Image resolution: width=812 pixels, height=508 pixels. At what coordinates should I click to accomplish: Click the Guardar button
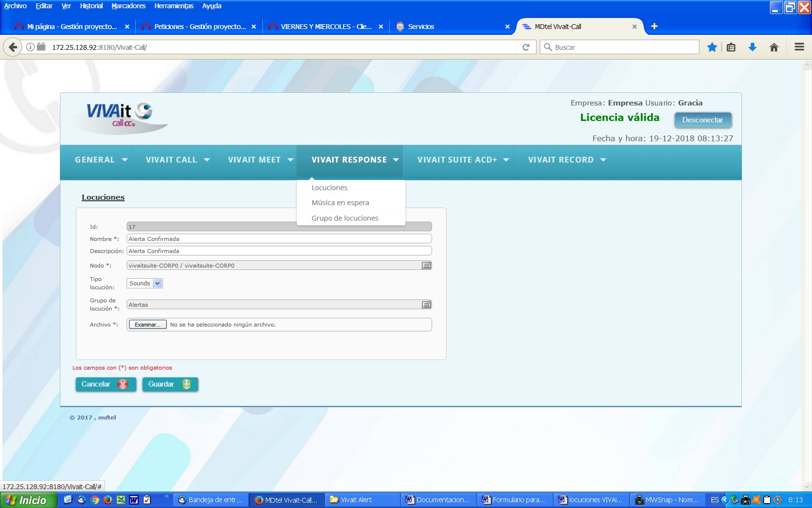(x=170, y=384)
